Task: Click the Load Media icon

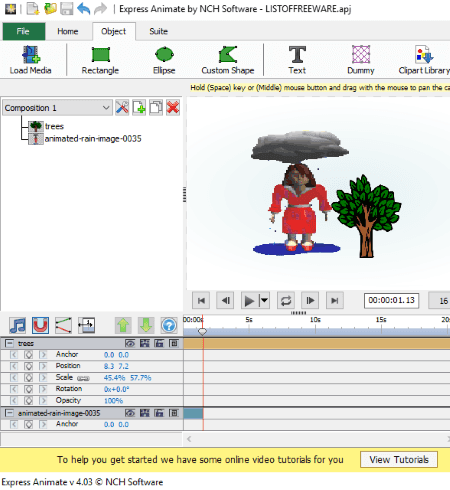Action: 31,60
